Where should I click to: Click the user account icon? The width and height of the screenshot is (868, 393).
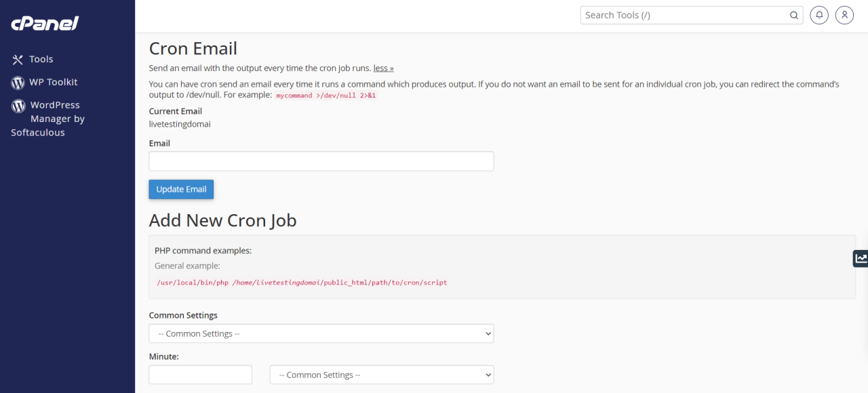(844, 14)
